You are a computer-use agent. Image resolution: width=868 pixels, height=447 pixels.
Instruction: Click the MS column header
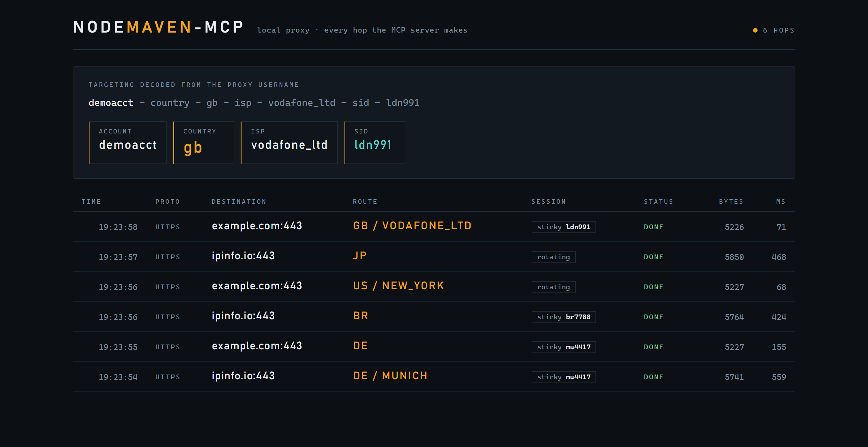781,201
